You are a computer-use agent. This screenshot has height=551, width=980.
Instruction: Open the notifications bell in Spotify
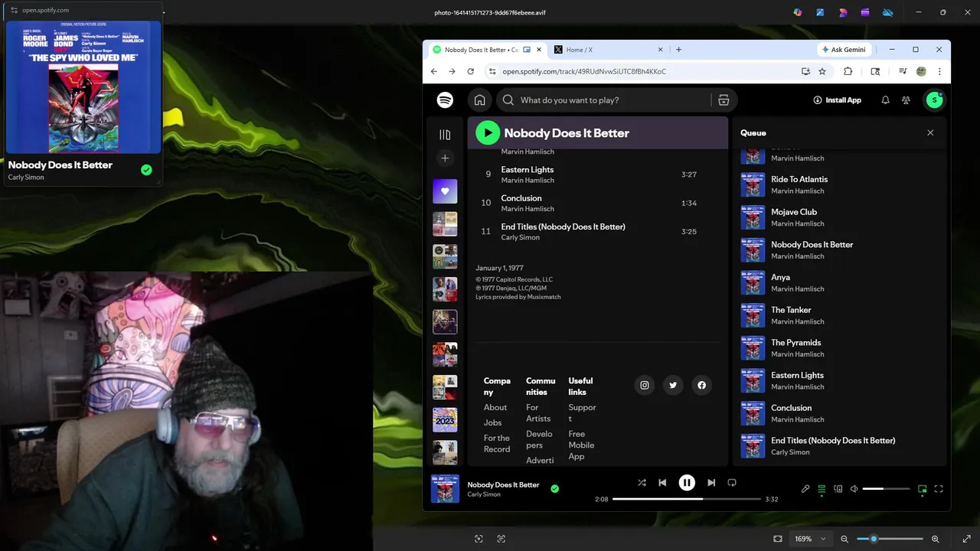point(885,100)
